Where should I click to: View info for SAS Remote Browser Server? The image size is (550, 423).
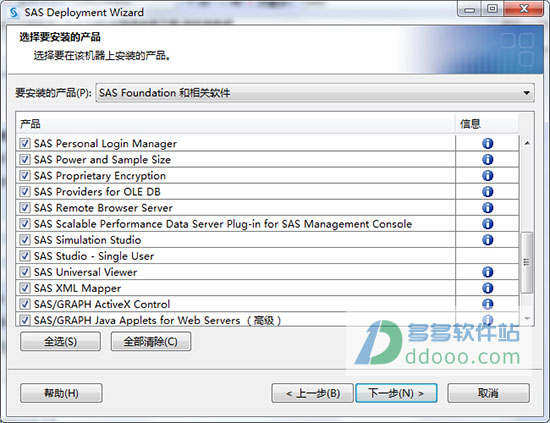click(488, 208)
